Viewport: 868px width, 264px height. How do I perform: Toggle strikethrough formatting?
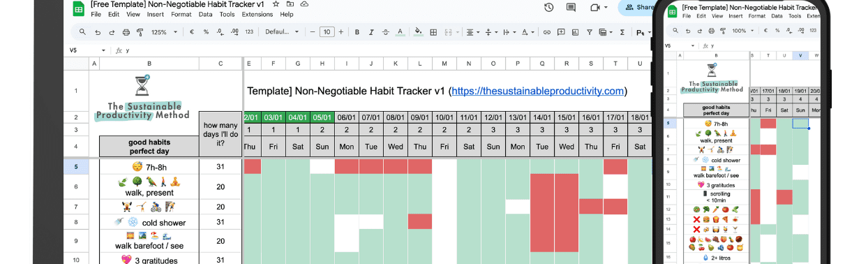pos(385,32)
